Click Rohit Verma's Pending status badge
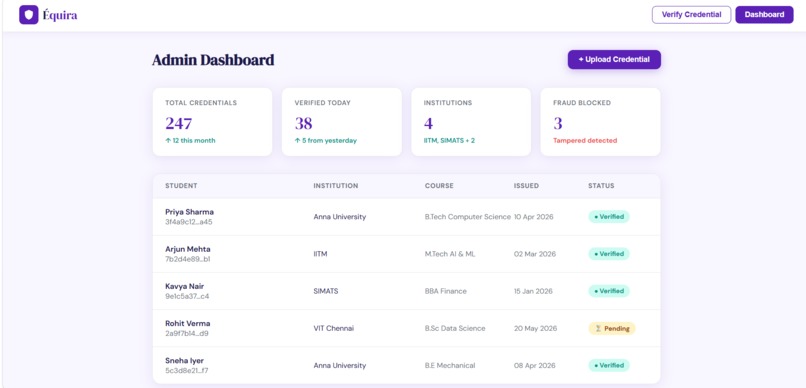This screenshot has width=806, height=388. coord(612,328)
